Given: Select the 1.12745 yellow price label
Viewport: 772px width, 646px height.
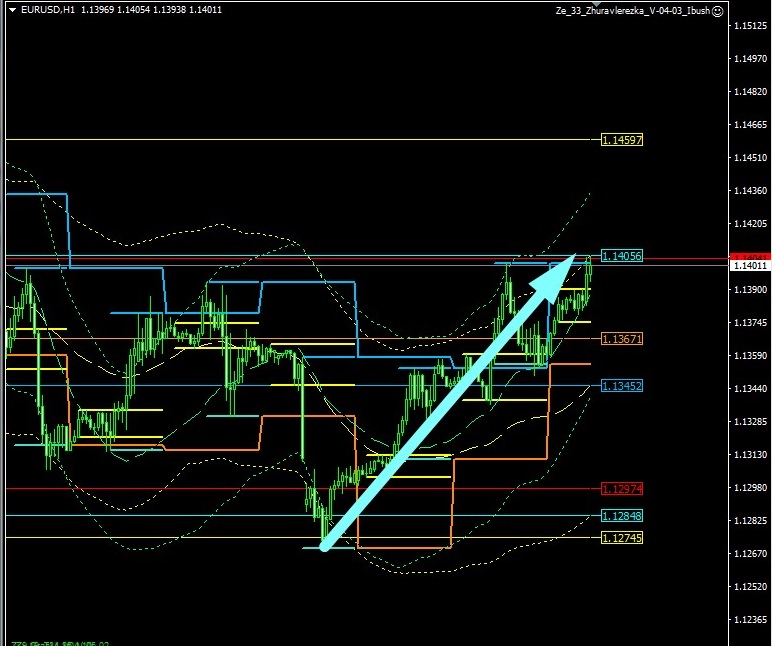Looking at the screenshot, I should 622,537.
